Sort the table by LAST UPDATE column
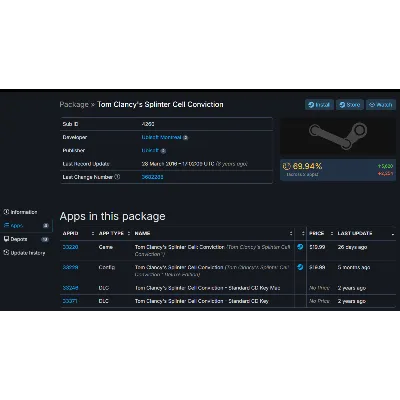400x400 pixels. (x=366, y=233)
